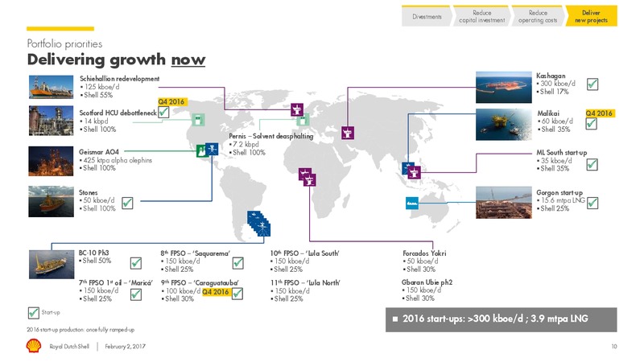Click the 8th FPSO Saquarema checkbox
The width and height of the screenshot is (644, 362).
(x=237, y=263)
